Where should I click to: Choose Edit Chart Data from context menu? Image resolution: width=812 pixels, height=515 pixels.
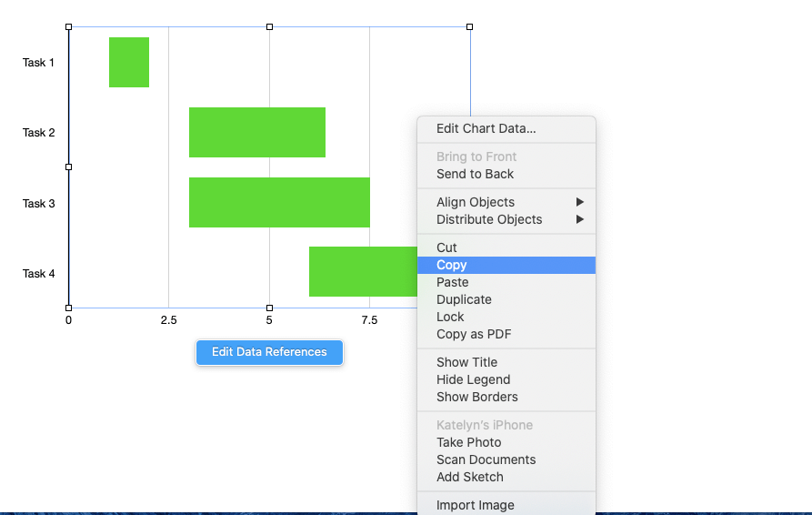click(x=486, y=128)
